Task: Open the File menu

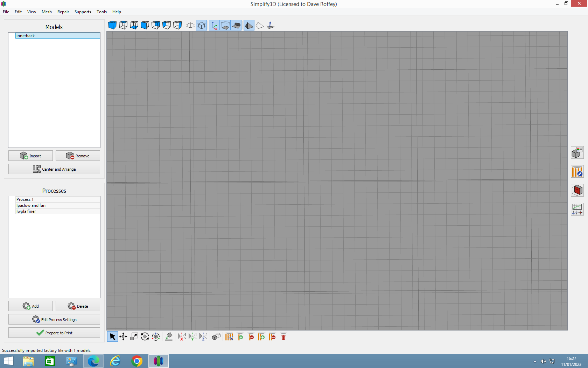Action: click(x=6, y=12)
